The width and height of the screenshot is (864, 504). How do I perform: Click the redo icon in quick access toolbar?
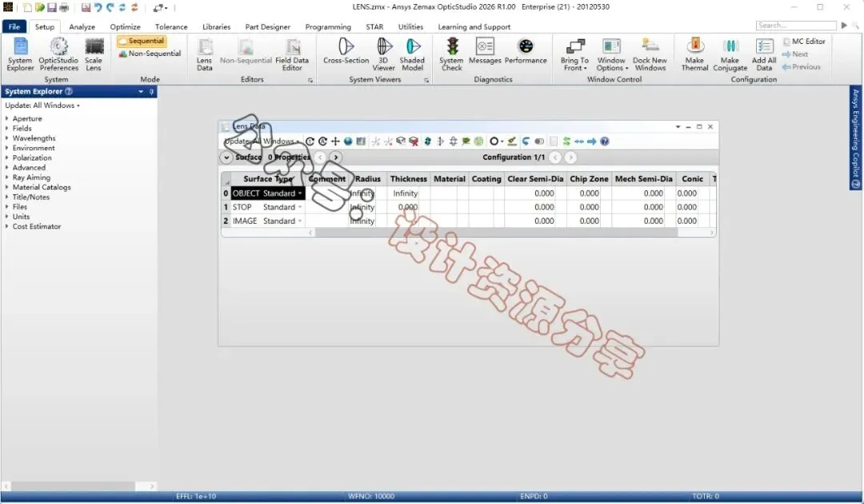(110, 7)
